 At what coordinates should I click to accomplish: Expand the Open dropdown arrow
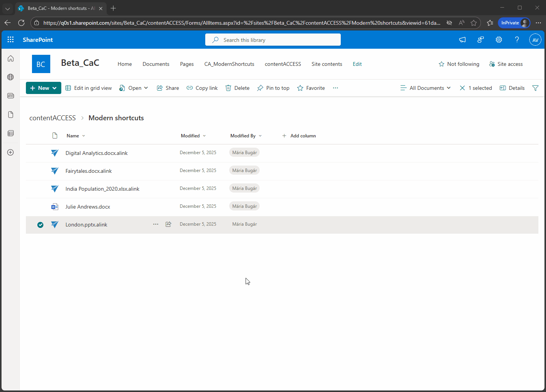coord(146,88)
